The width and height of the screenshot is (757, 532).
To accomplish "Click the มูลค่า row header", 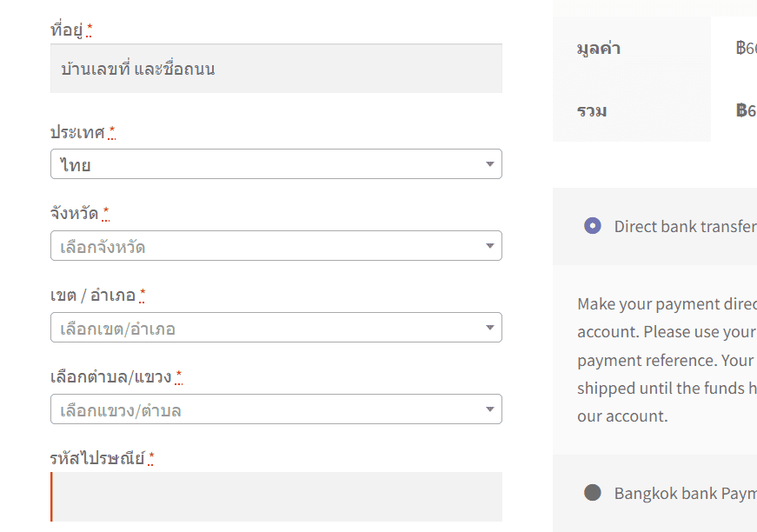I will pos(599,49).
